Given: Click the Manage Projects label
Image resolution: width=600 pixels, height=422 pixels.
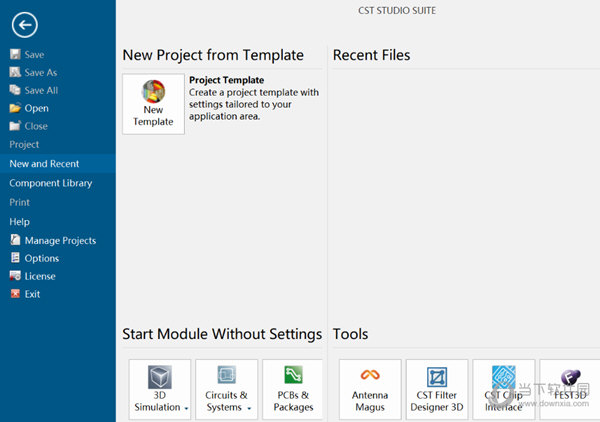Looking at the screenshot, I should [x=60, y=241].
